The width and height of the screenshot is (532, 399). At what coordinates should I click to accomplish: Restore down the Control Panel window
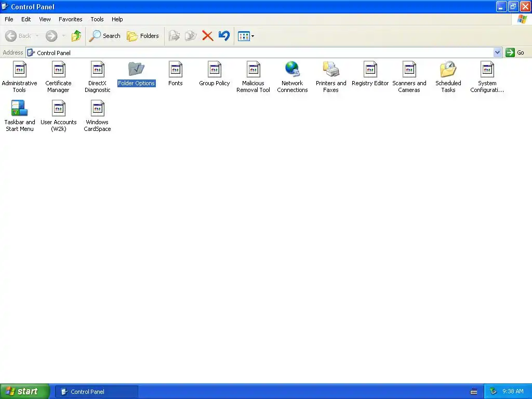click(513, 6)
